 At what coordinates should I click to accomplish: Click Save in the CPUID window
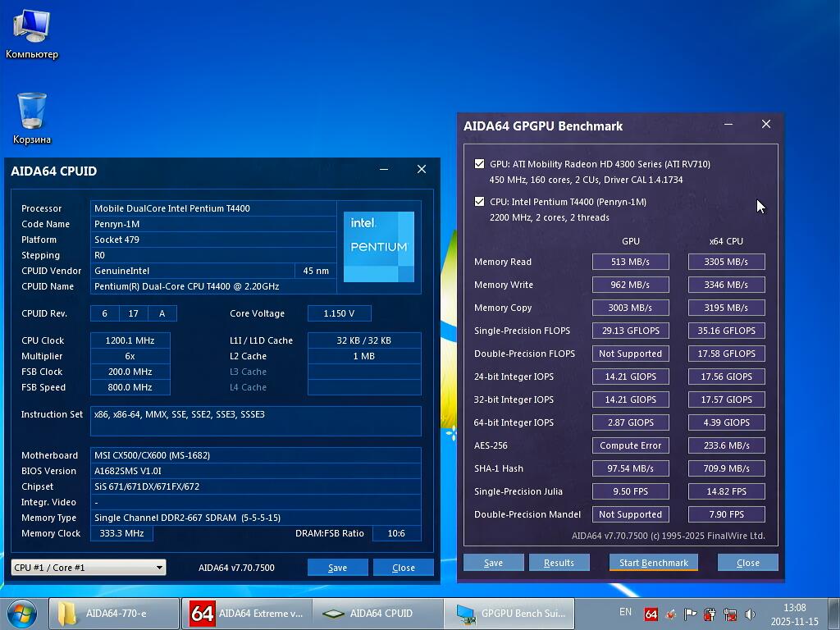point(337,568)
